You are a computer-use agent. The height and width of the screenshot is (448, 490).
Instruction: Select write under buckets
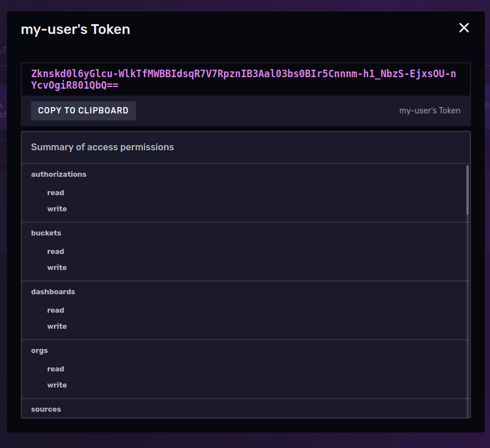pos(57,267)
